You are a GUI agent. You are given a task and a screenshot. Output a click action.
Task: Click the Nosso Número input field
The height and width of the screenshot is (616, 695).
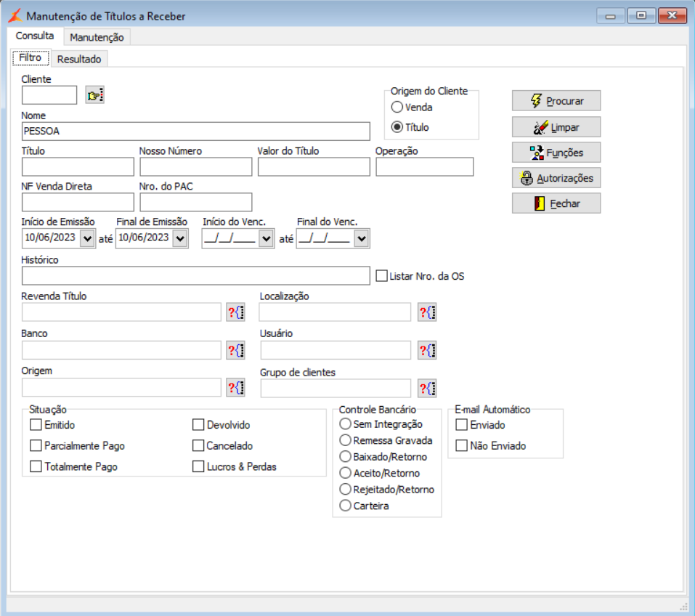[x=196, y=167]
